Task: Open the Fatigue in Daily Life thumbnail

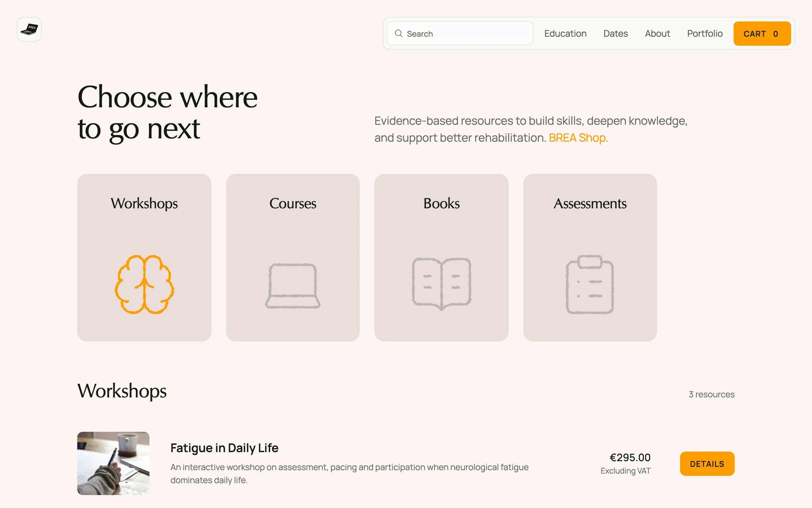Action: [x=113, y=463]
